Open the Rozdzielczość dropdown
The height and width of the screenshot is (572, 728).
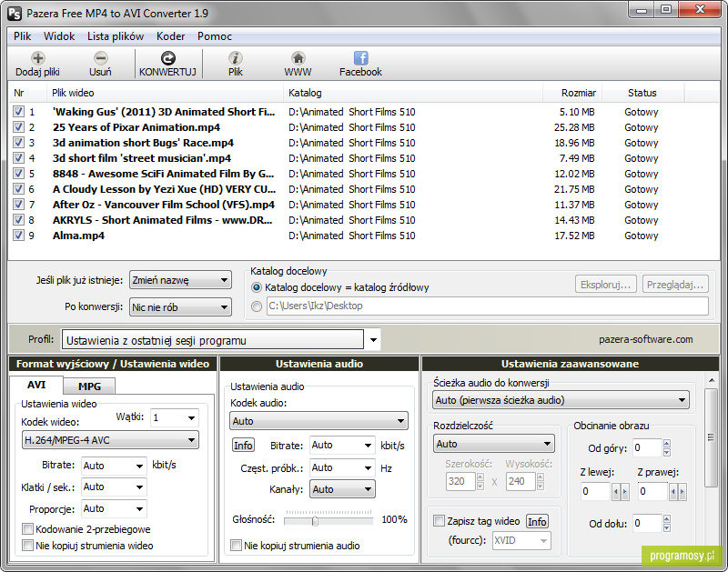(x=494, y=444)
